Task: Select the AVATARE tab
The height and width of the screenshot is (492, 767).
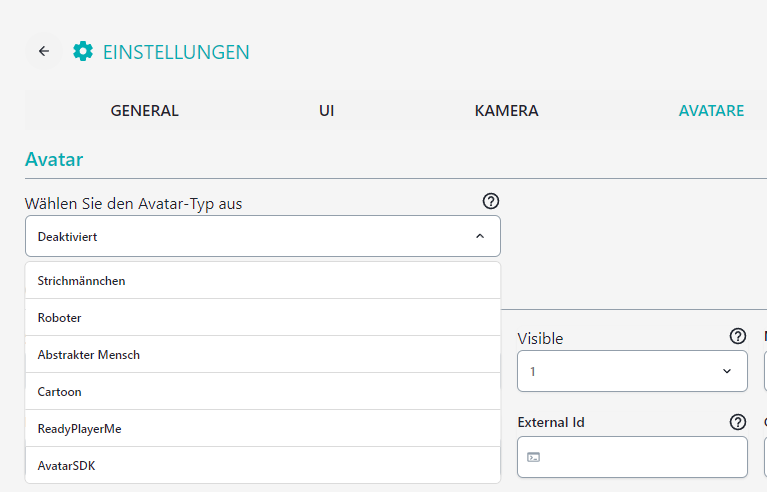Action: [711, 111]
